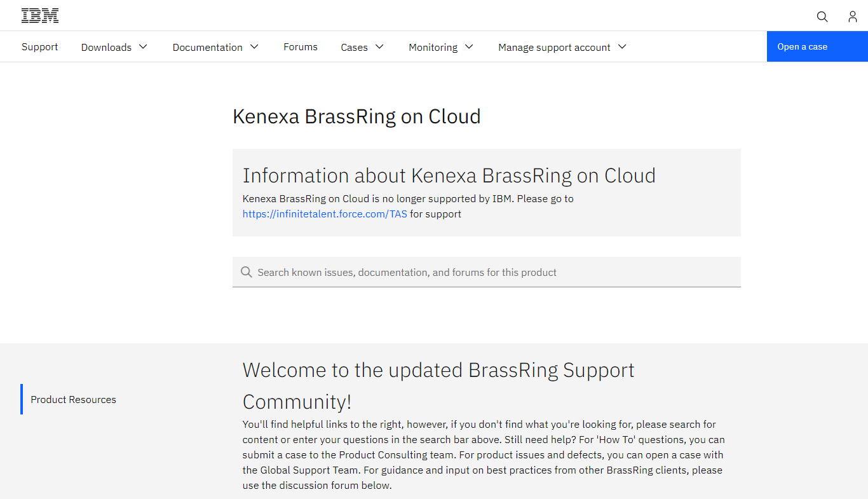868x499 pixels.
Task: Select the Documentation menu label
Action: coord(207,47)
